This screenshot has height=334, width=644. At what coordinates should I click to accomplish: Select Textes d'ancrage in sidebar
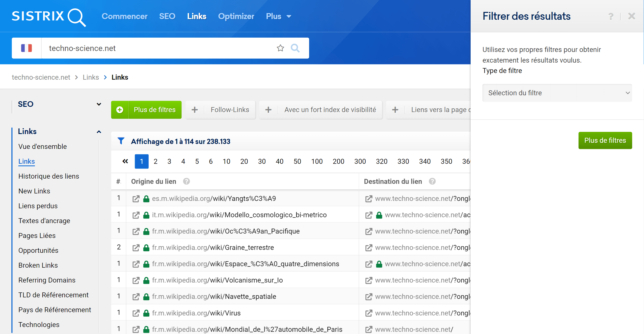(44, 221)
